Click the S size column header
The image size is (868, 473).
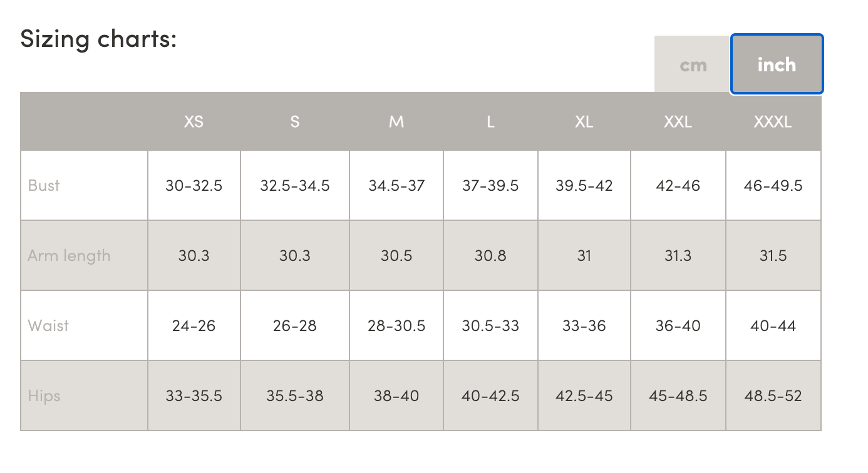click(x=295, y=122)
